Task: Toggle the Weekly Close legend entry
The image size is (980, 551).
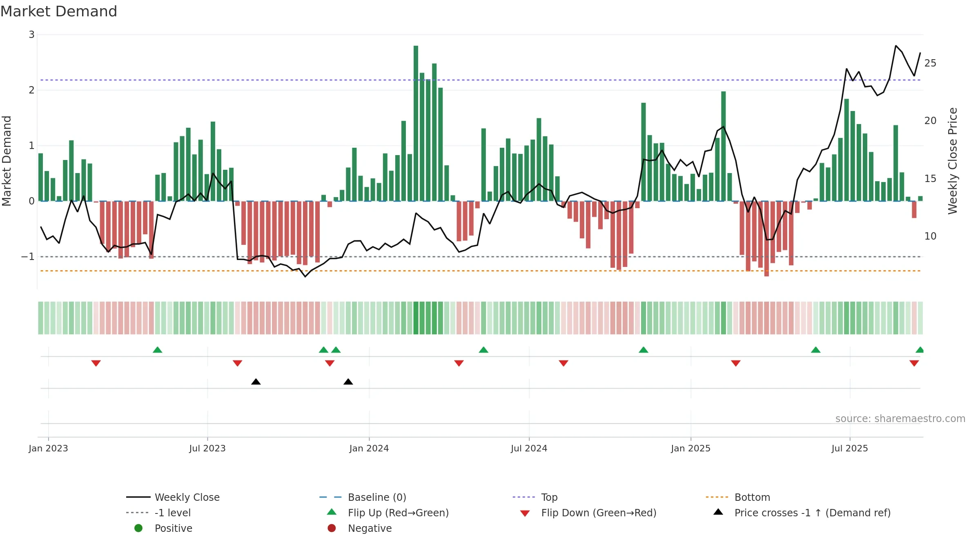Action: [173, 497]
